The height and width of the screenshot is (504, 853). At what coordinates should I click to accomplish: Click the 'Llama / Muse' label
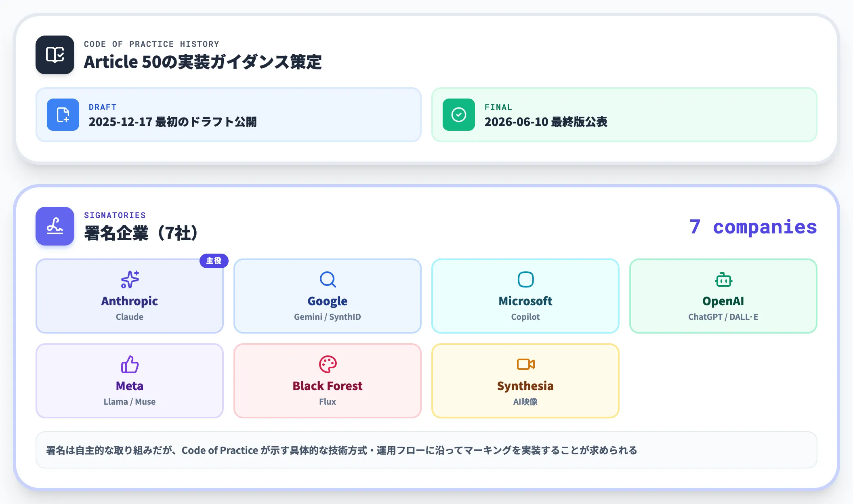point(130,402)
